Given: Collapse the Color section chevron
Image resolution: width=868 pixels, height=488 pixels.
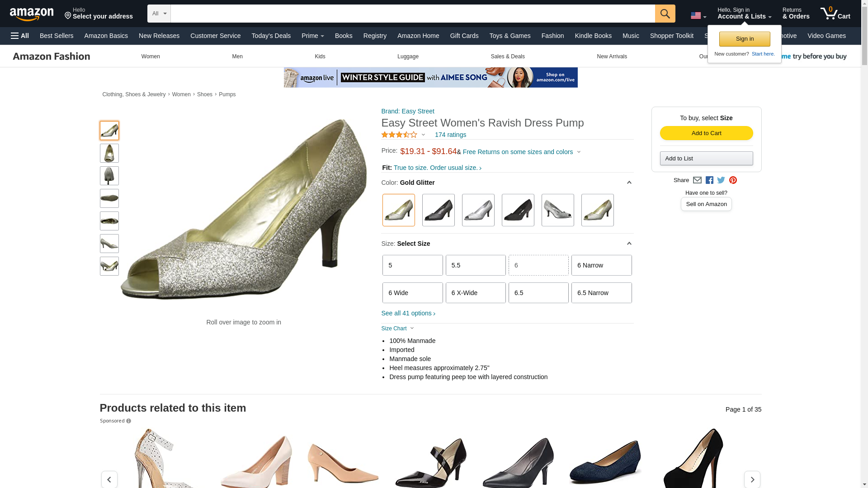Looking at the screenshot, I should pos(629,183).
